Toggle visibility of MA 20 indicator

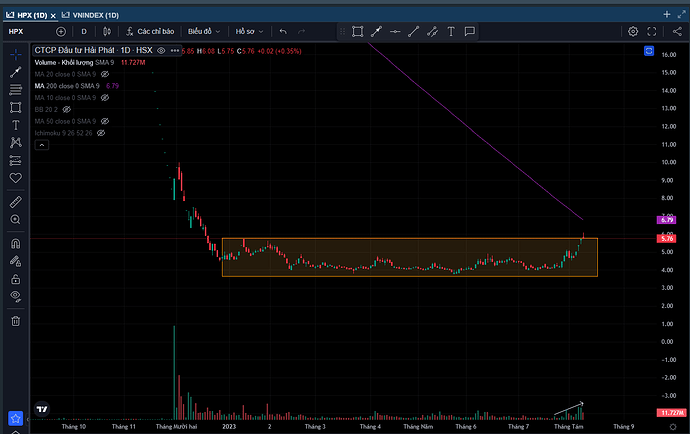tap(105, 74)
